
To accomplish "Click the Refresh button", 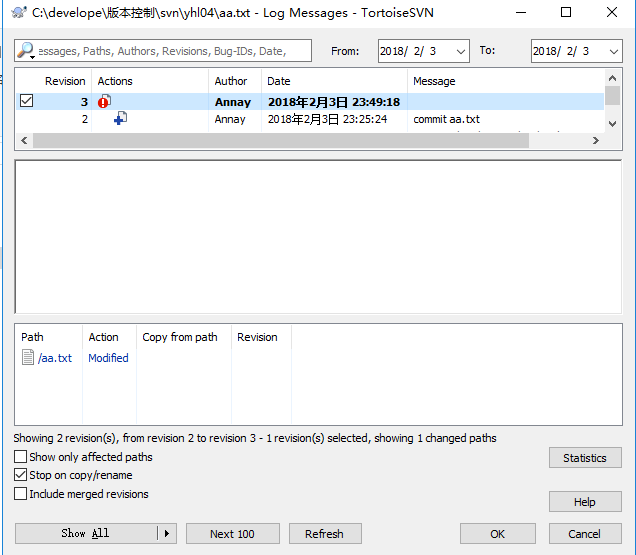I will pos(324,533).
